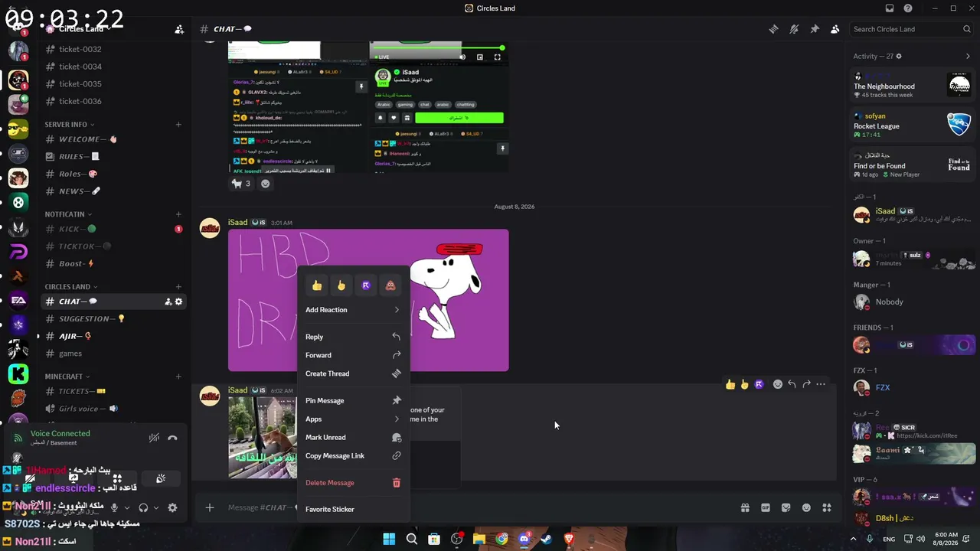This screenshot has width=980, height=551.
Task: Start an Activity from voice panel
Action: [117, 478]
